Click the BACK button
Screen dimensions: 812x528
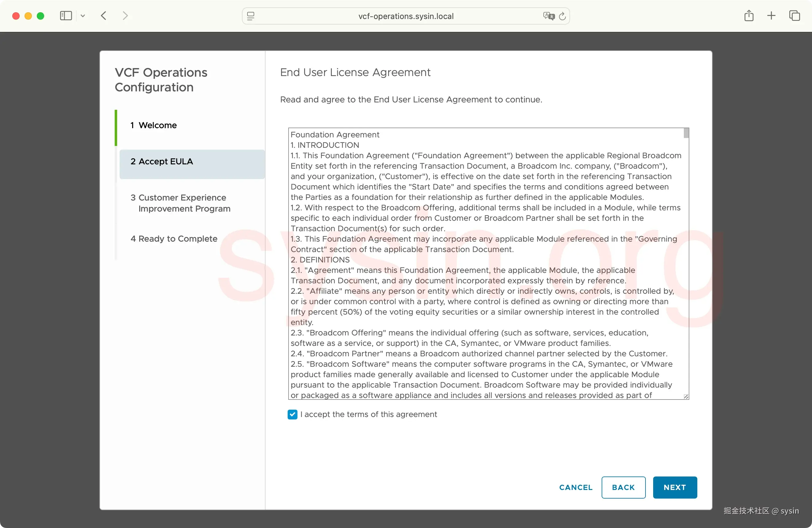pos(623,488)
